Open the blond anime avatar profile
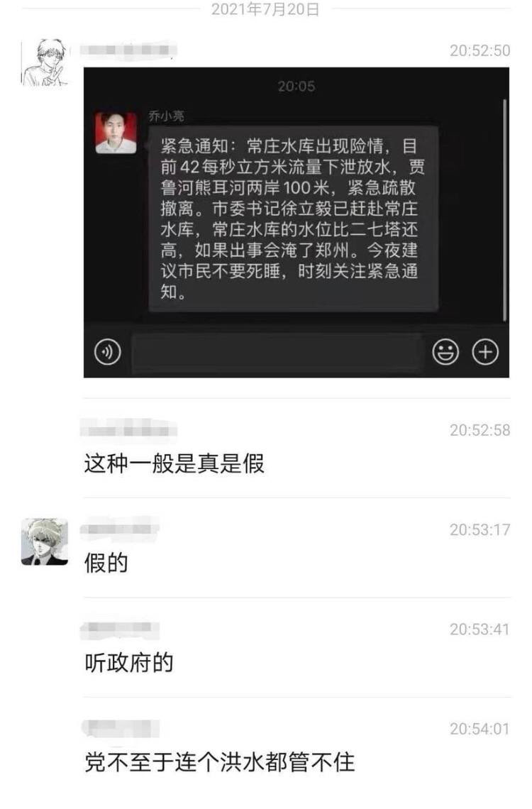Viewport: 532px width, 809px height. pos(44,541)
